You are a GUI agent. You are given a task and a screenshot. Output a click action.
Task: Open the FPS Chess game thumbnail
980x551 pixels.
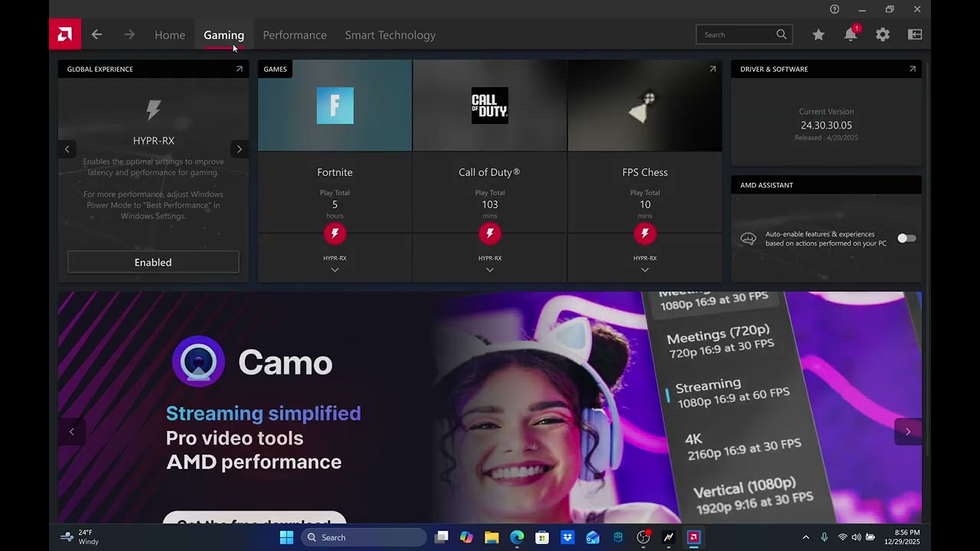pyautogui.click(x=645, y=106)
